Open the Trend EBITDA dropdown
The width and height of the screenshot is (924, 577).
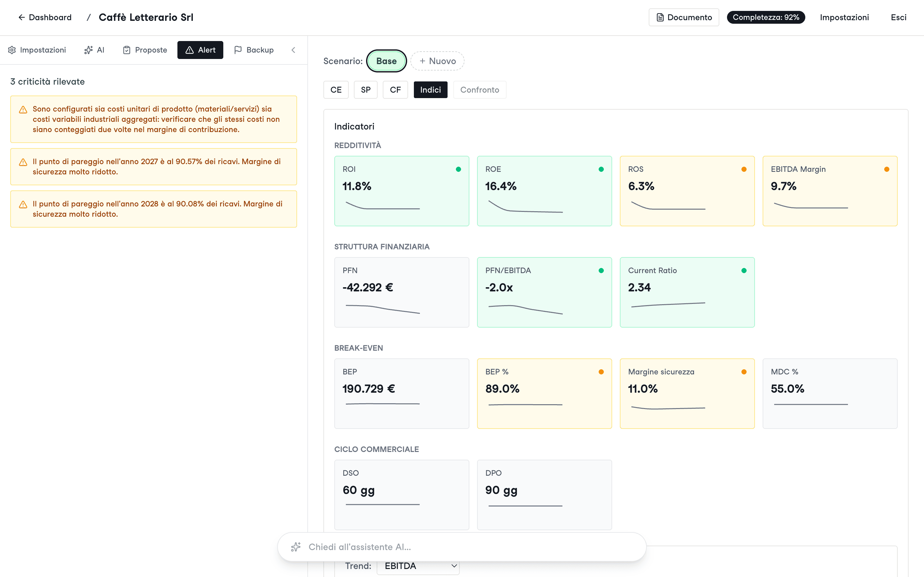coord(418,566)
